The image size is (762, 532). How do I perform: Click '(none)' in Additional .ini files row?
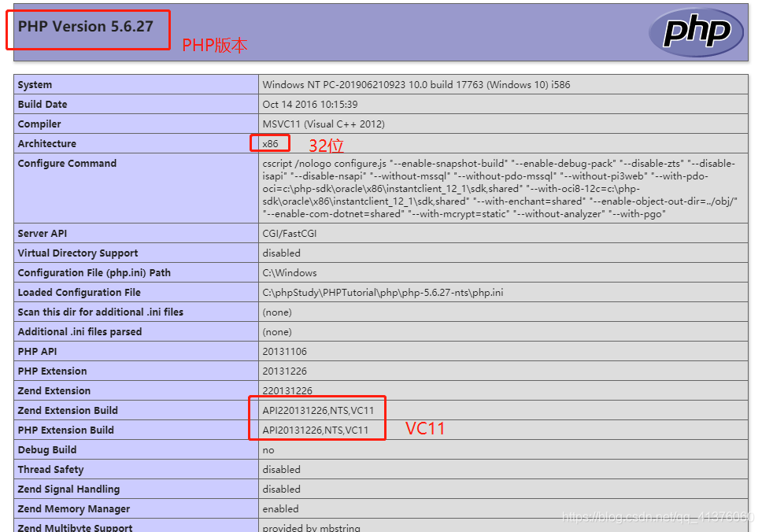(277, 332)
